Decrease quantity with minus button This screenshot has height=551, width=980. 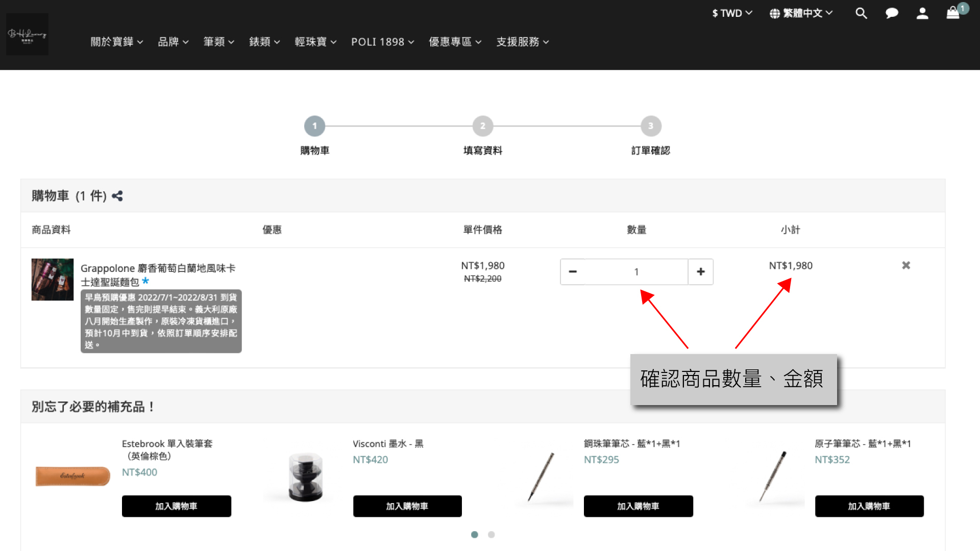[573, 272]
